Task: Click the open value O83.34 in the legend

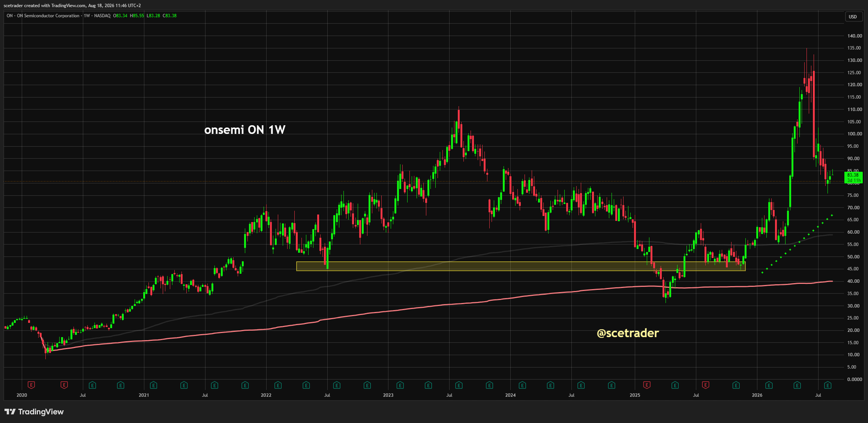Action: click(120, 16)
